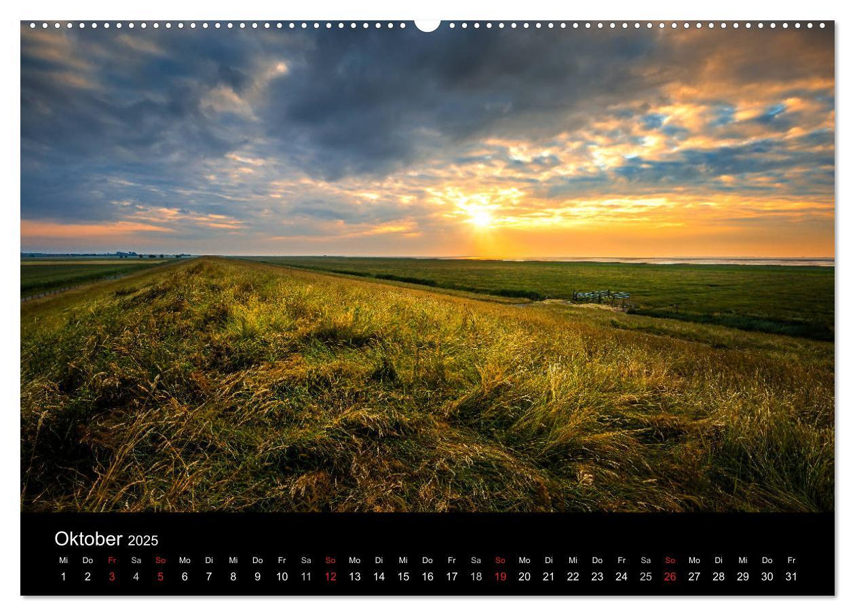Select day 22 in the calendar
The width and height of the screenshot is (855, 616).
573,577
